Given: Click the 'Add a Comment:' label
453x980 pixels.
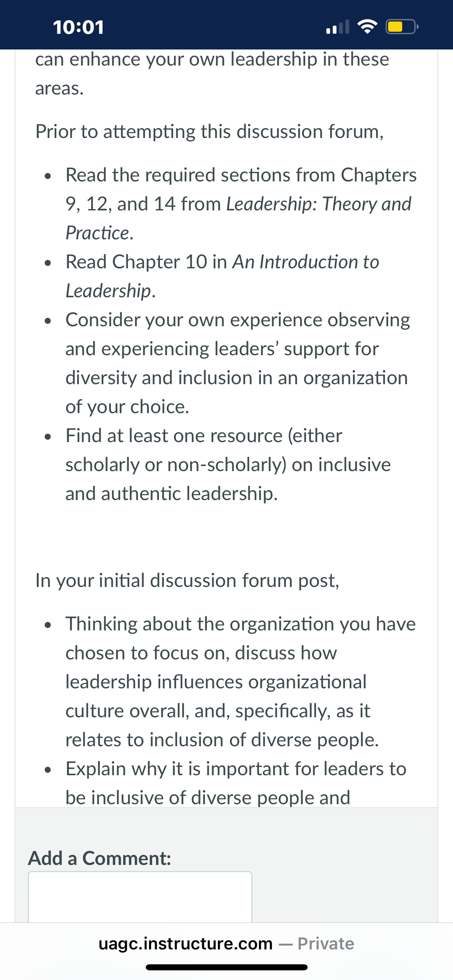Looking at the screenshot, I should (99, 858).
